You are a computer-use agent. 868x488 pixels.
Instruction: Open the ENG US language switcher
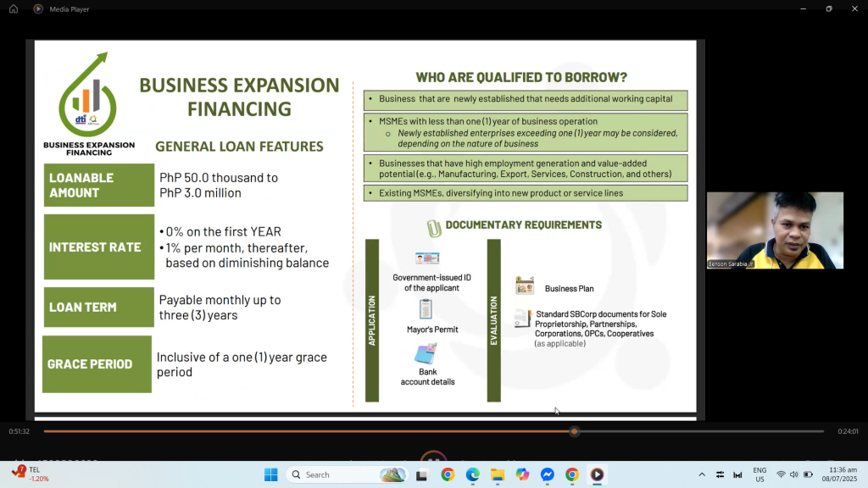pos(759,474)
